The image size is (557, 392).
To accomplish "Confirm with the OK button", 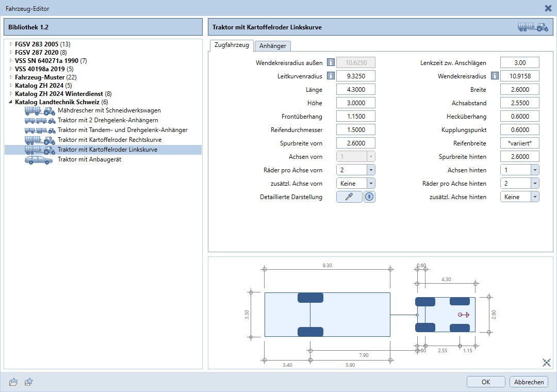I will [486, 382].
